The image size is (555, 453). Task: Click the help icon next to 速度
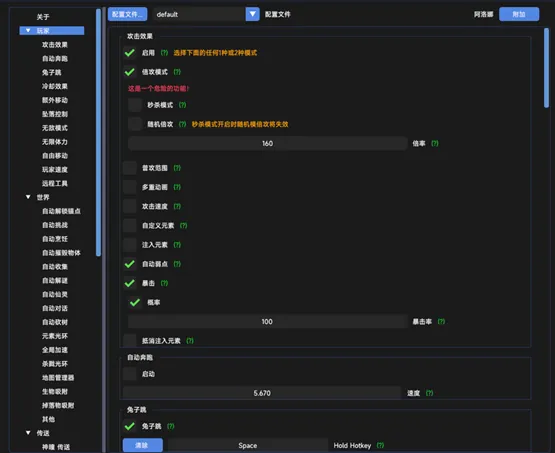click(x=429, y=393)
